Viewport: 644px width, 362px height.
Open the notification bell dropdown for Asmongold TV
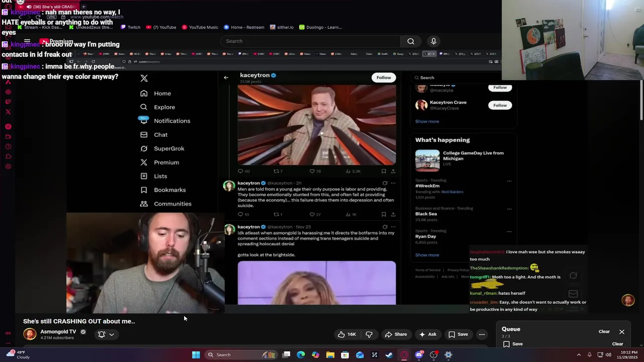coord(106,334)
